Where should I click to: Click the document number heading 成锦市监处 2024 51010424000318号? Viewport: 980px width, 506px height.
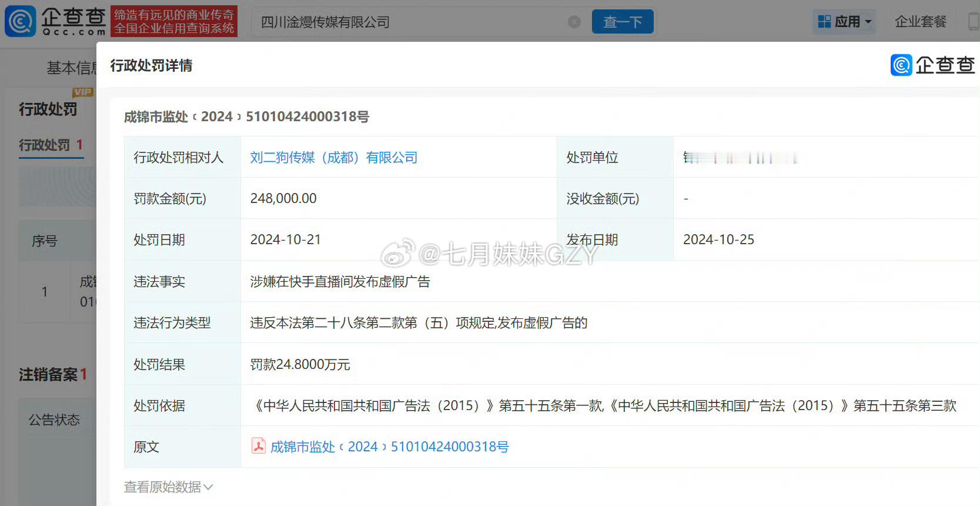(246, 116)
